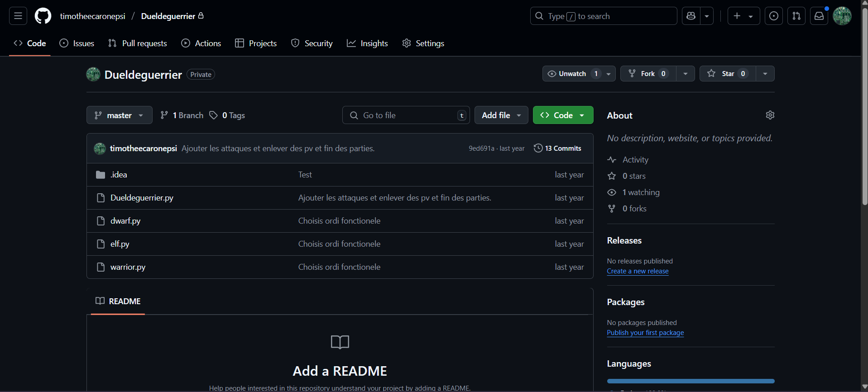Edit repository details gear icon
This screenshot has height=392, width=868.
pyautogui.click(x=770, y=115)
